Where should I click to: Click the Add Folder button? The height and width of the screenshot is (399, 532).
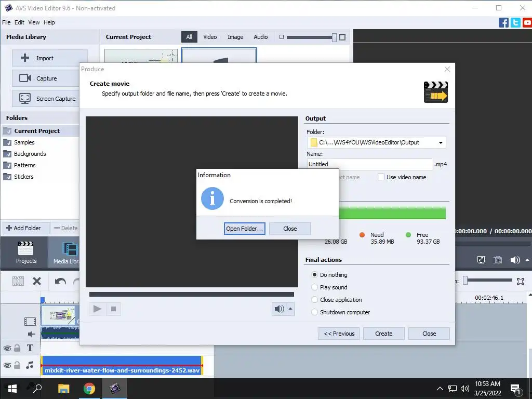click(x=26, y=228)
